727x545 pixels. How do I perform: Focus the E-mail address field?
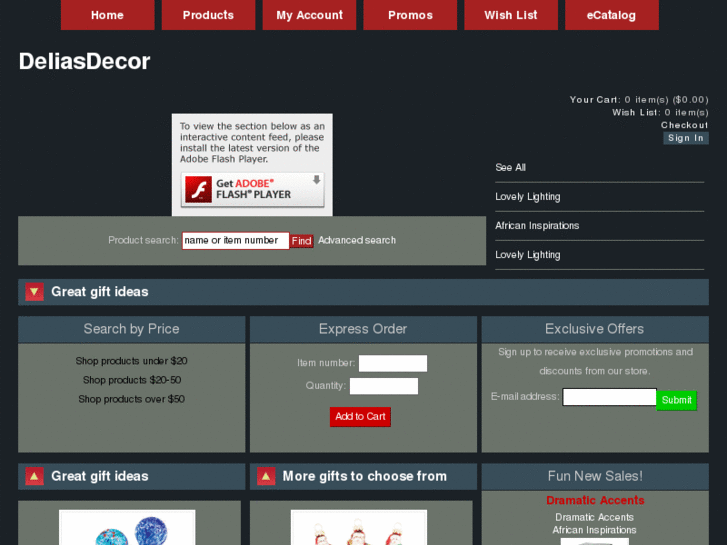point(609,397)
